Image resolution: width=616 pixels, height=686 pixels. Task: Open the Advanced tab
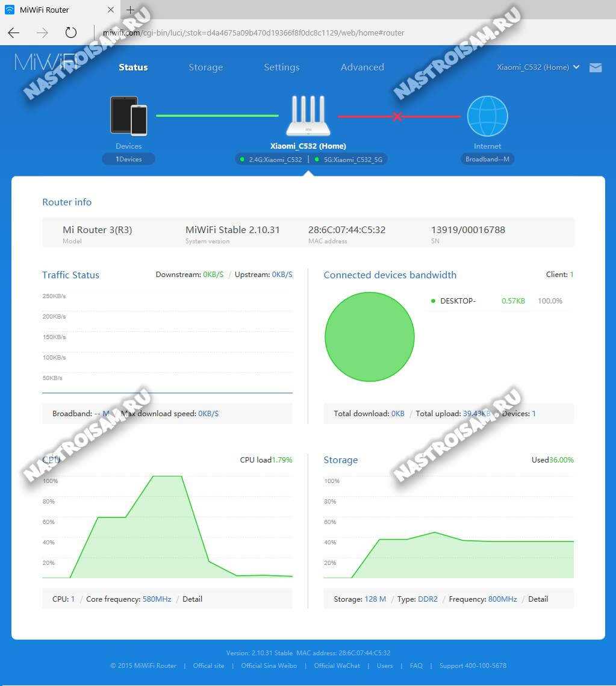[362, 67]
